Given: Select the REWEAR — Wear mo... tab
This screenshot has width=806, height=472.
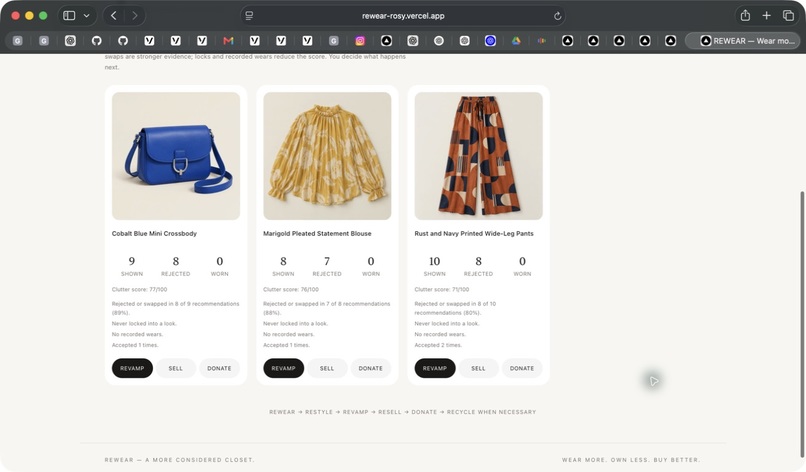Looking at the screenshot, I should (742, 41).
